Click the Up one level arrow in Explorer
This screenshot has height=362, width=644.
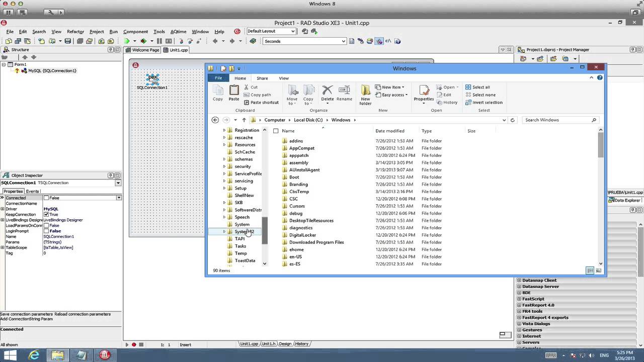pos(244,120)
